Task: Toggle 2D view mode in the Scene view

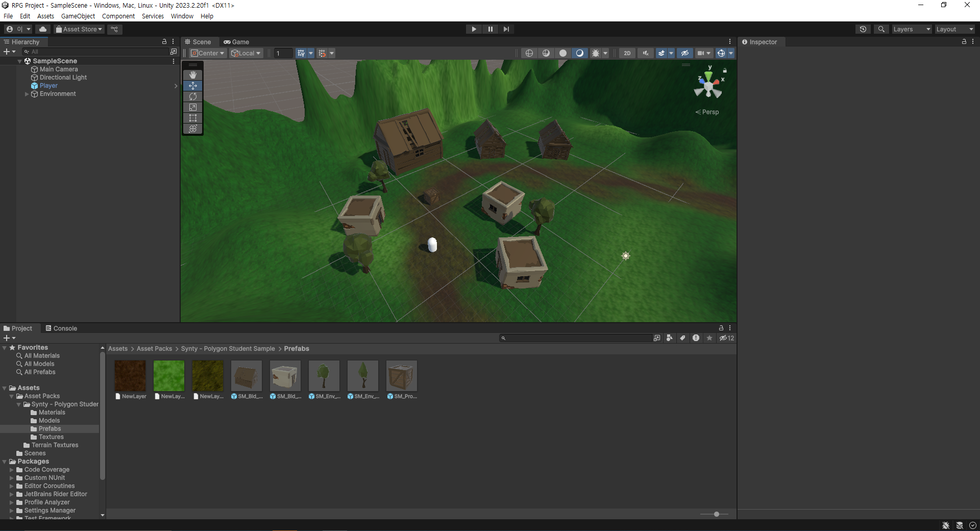Action: (627, 53)
